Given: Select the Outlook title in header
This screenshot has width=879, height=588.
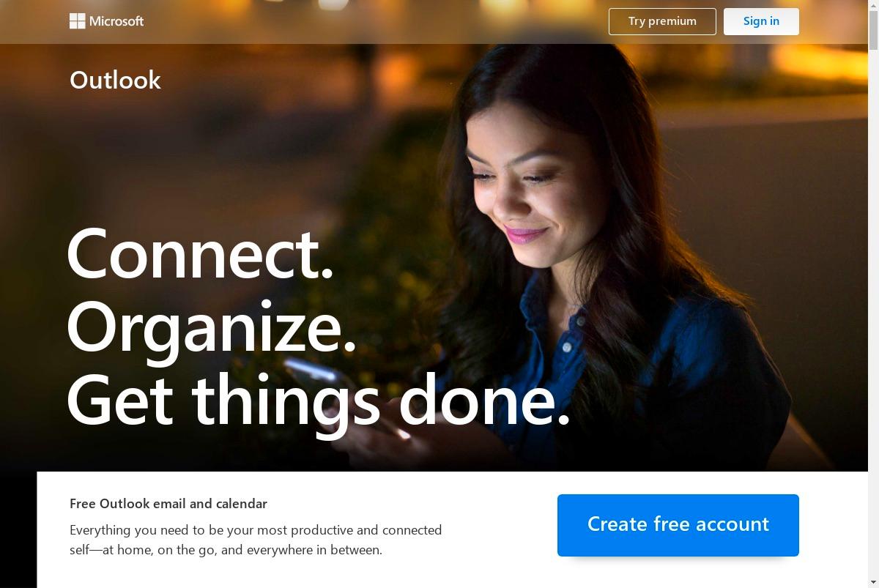Looking at the screenshot, I should [115, 80].
